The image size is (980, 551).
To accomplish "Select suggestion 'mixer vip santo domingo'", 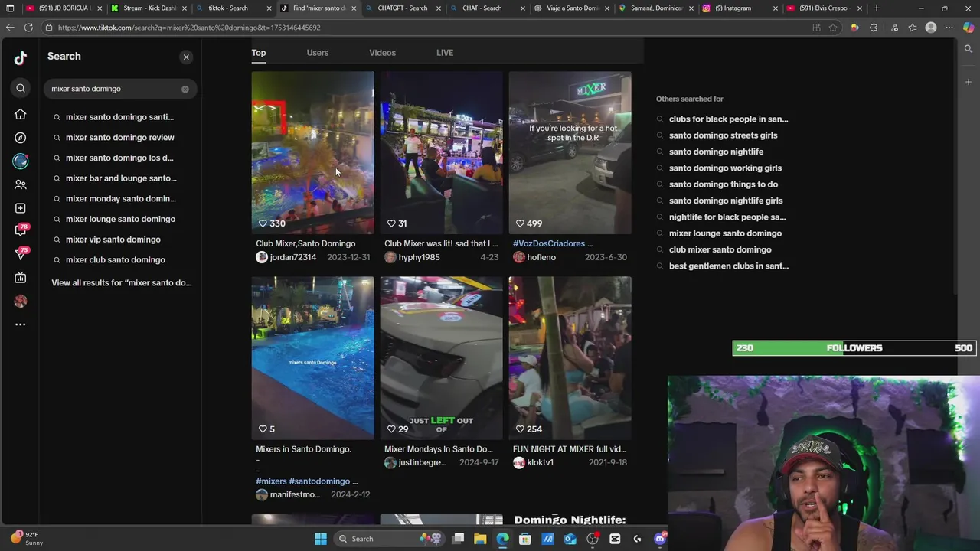I will click(113, 240).
